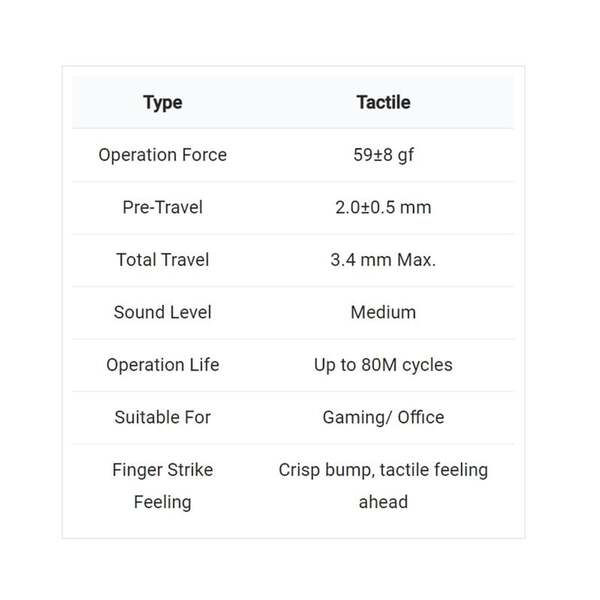The width and height of the screenshot is (600, 600).
Task: Click the word ahead in last row
Action: 383,502
